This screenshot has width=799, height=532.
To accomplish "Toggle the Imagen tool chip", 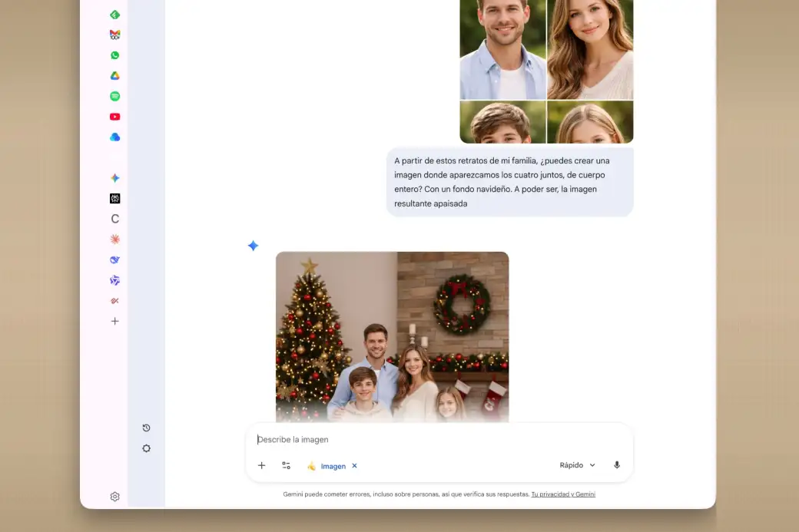I will [x=330, y=465].
